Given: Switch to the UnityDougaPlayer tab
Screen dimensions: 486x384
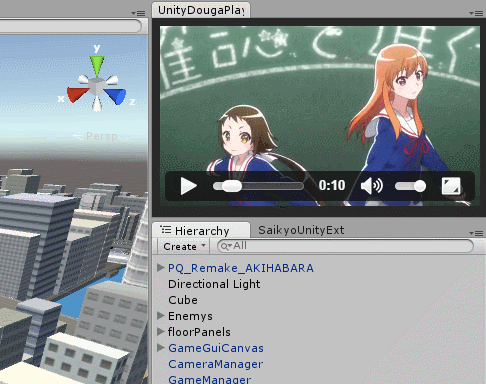Looking at the screenshot, I should click(x=201, y=10).
